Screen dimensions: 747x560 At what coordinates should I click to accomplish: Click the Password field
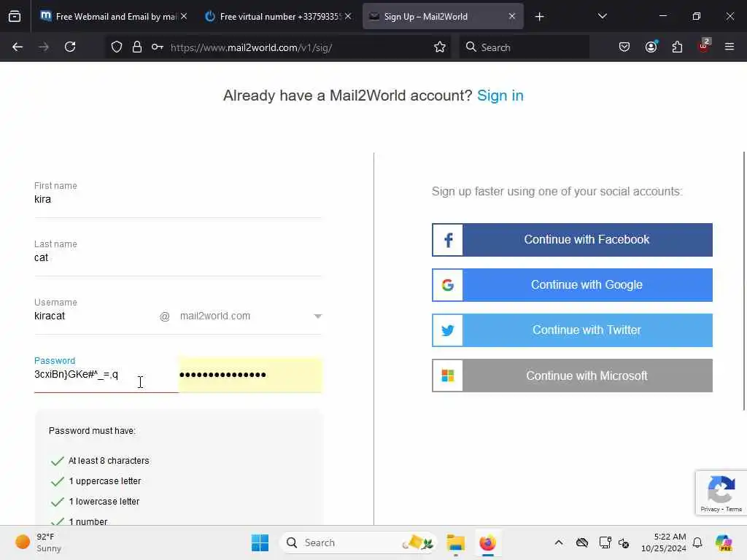106,375
